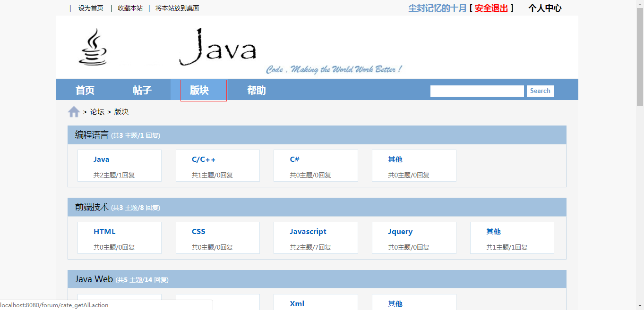Open the 前端技术 category heading
Viewport: 644px width, 310px height.
click(92, 207)
